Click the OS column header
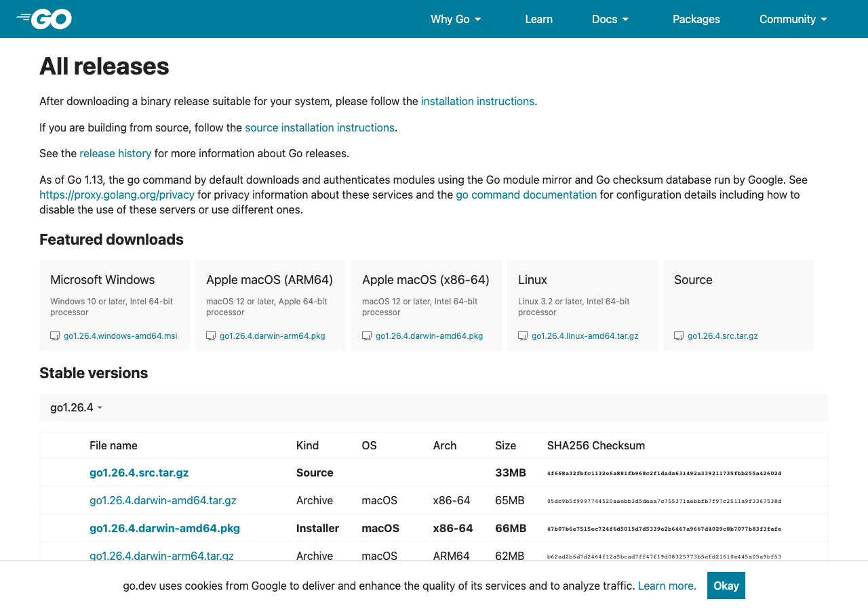Image resolution: width=868 pixels, height=610 pixels. pos(369,445)
